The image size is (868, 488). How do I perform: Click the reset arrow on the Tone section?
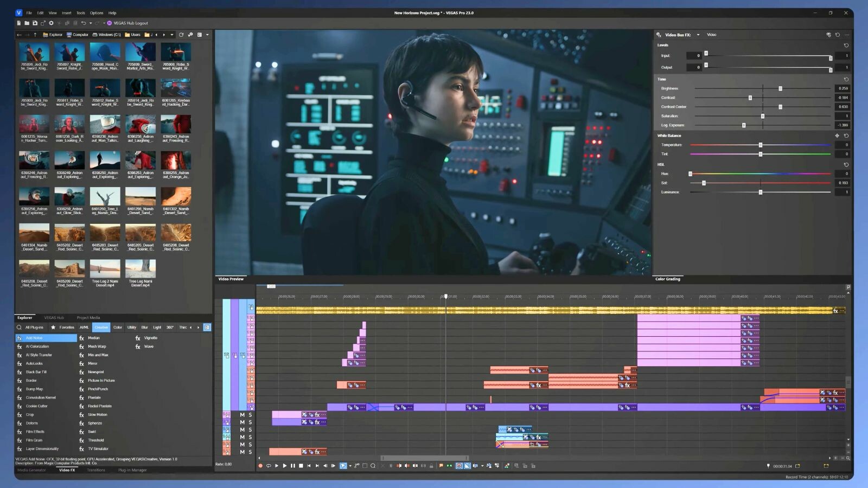click(x=846, y=80)
